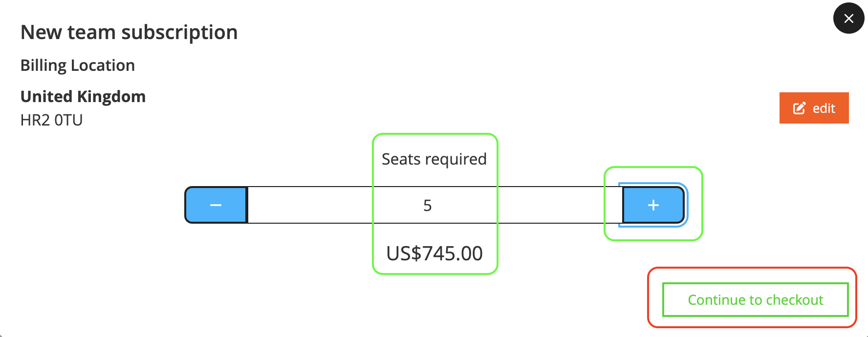
Task: Close the New team subscription dialog
Action: click(x=848, y=18)
